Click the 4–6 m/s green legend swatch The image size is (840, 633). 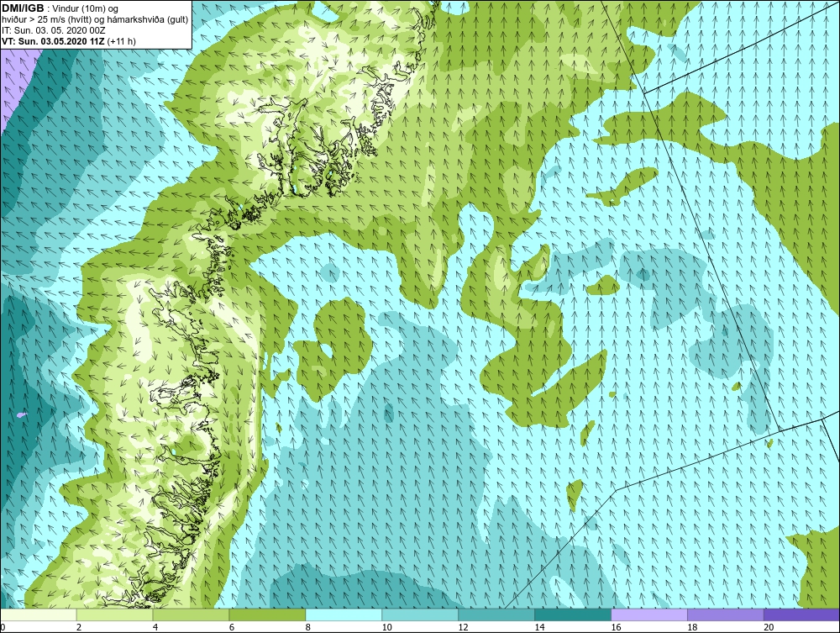tap(191, 615)
